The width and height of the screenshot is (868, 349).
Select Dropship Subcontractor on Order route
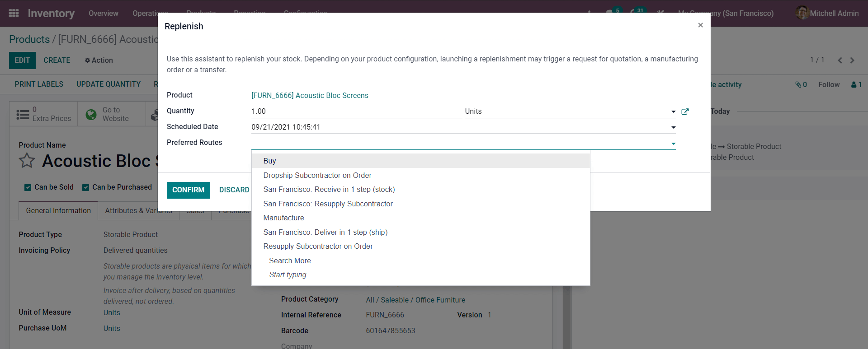coord(421,175)
